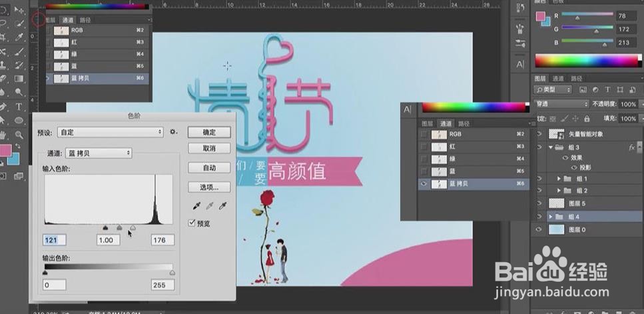Select the History Brush tool

(19, 65)
